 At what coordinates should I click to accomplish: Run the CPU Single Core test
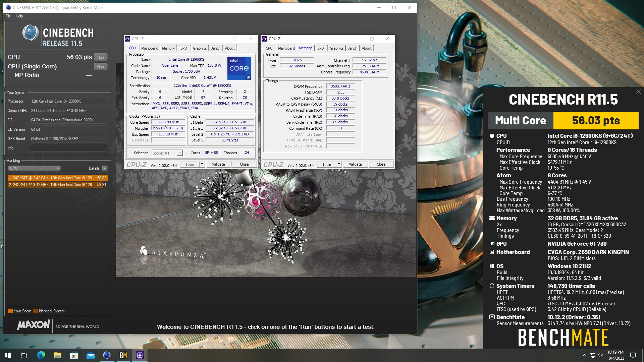point(100,66)
